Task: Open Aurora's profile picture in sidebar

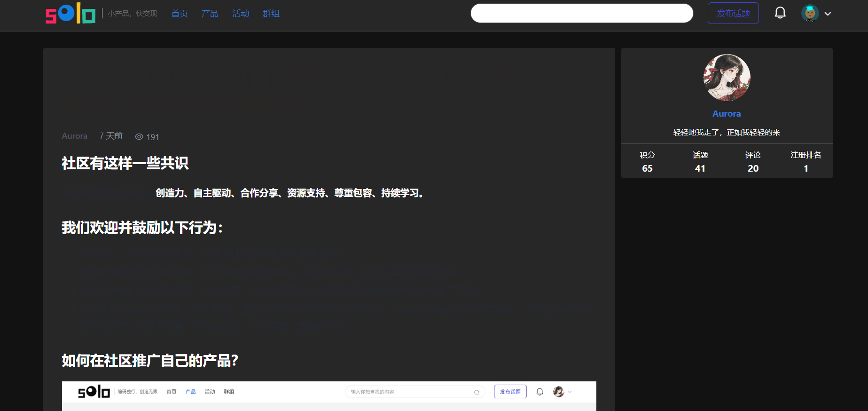Action: 727,78
